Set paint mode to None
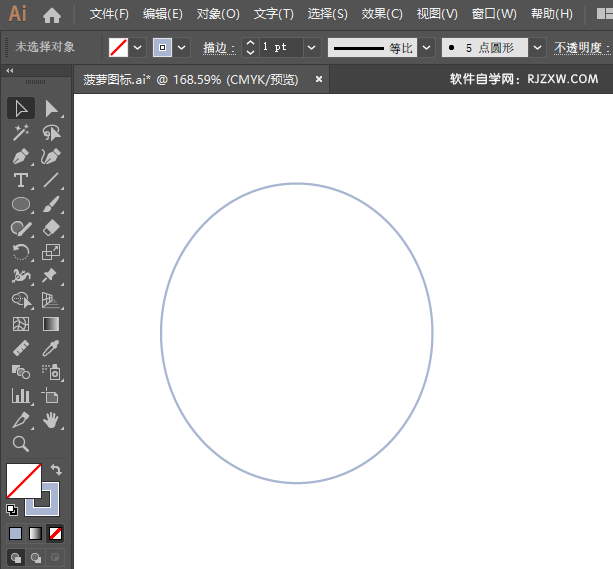The height and width of the screenshot is (569, 613). point(56,533)
